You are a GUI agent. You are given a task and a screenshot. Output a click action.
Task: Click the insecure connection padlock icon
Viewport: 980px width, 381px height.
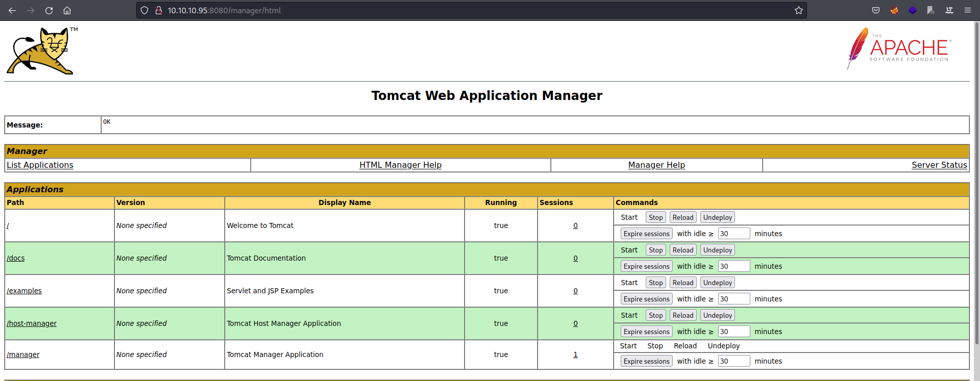coord(158,10)
